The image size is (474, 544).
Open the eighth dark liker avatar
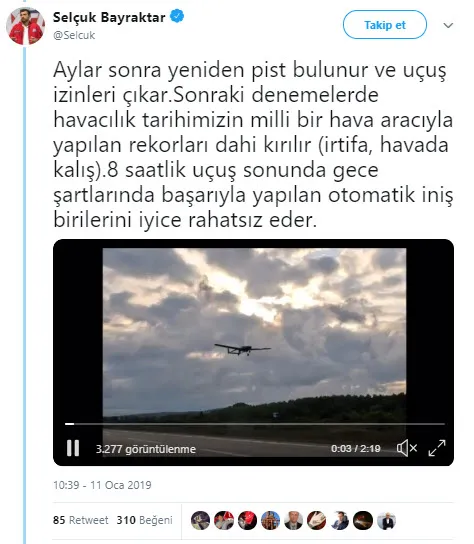pyautogui.click(x=363, y=520)
